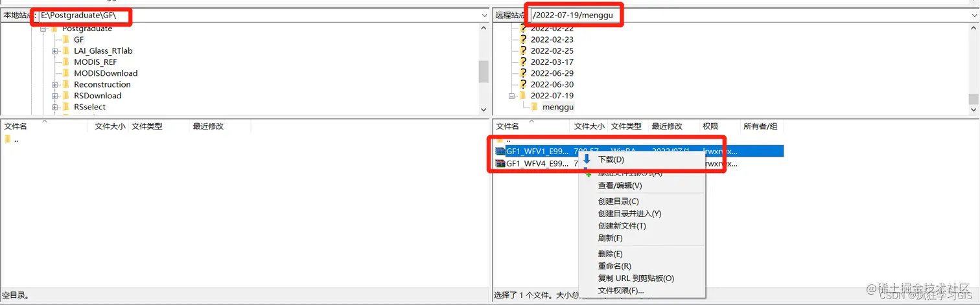This screenshot has height=305, width=980.
Task: Select the Postgraduate tree folder label
Action: (87, 28)
